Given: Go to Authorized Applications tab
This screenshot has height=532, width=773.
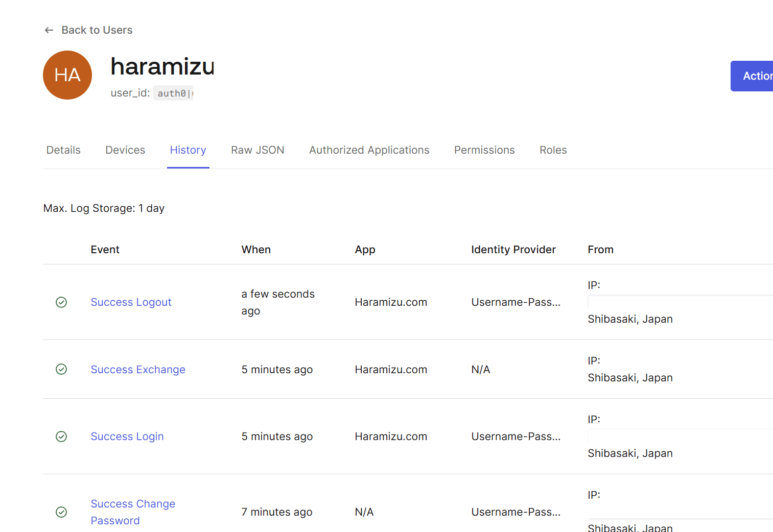Looking at the screenshot, I should coord(369,150).
